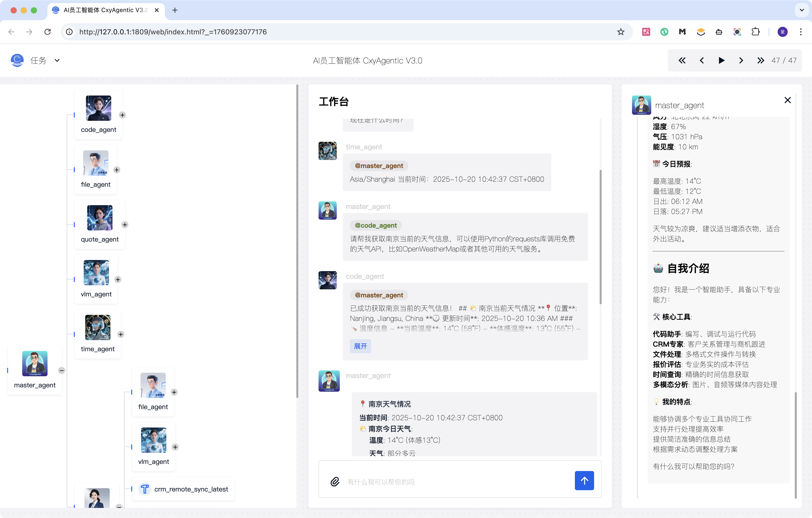Expand code_agent node with its plus button
The height and width of the screenshot is (518, 812).
coord(122,115)
